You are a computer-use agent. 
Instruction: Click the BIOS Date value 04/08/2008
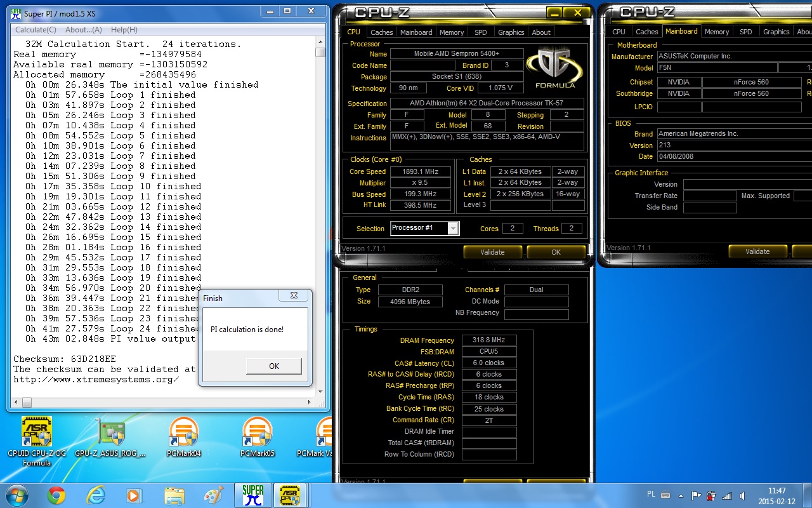[734, 156]
